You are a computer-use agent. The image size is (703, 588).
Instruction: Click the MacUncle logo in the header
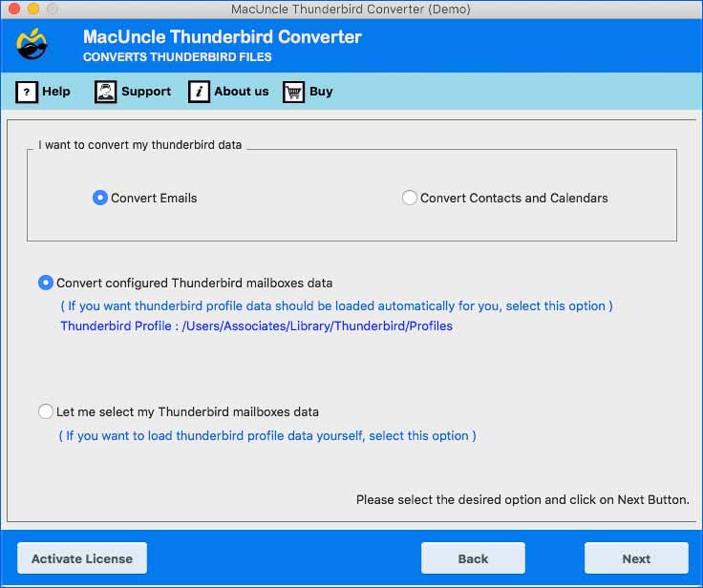coord(32,44)
